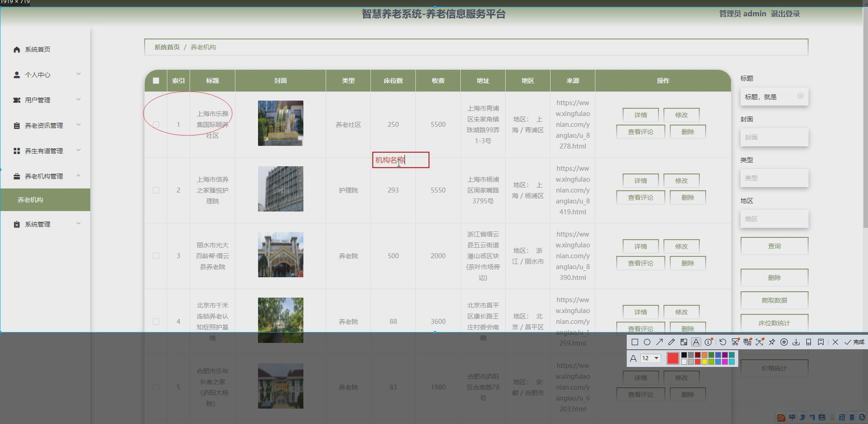
Task: Click the translate icon in the screenshot toolbar
Action: (747, 342)
